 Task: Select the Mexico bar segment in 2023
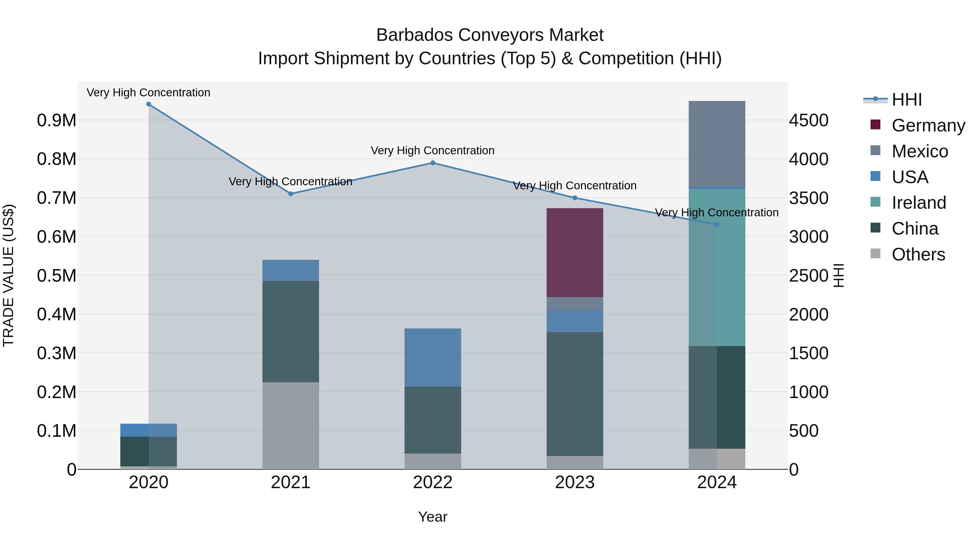(x=575, y=303)
